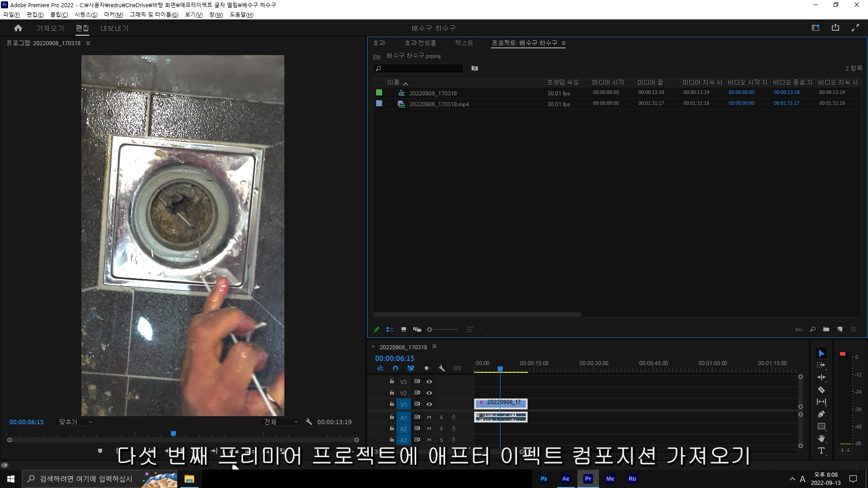868x488 pixels.
Task: Select the Type tool
Action: click(x=821, y=450)
